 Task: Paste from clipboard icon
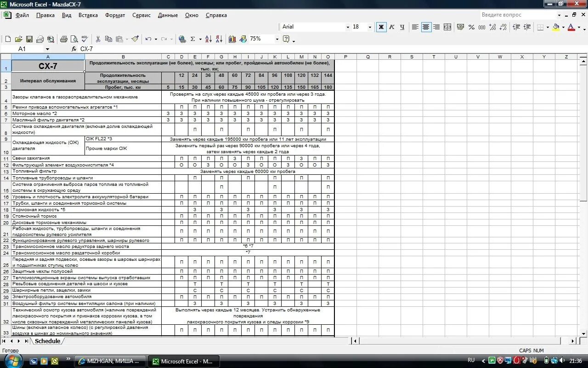[x=119, y=39]
